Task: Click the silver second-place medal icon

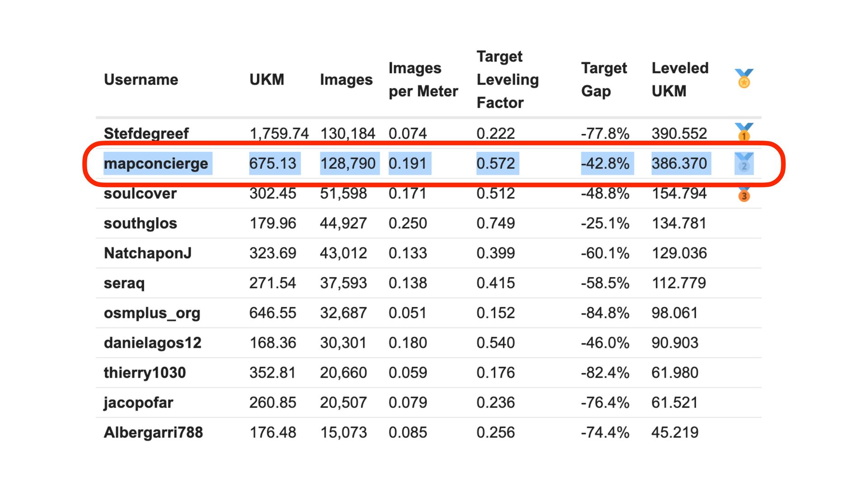Action: click(744, 163)
